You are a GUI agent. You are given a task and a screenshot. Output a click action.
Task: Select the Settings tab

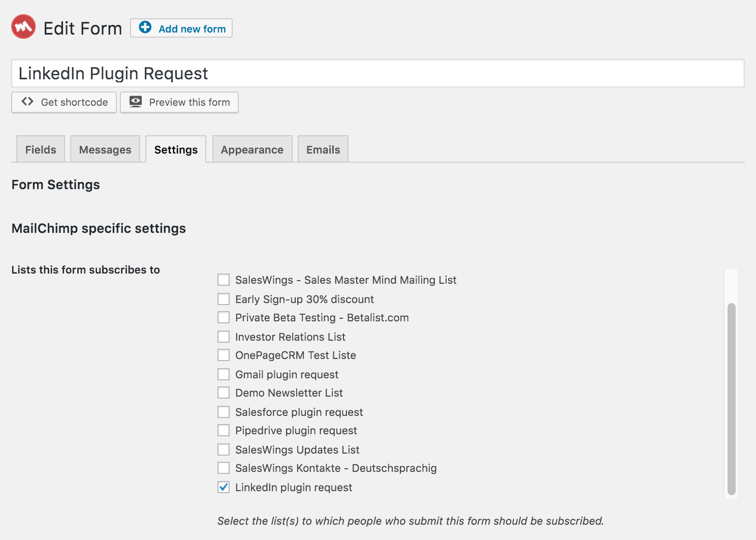[176, 149]
